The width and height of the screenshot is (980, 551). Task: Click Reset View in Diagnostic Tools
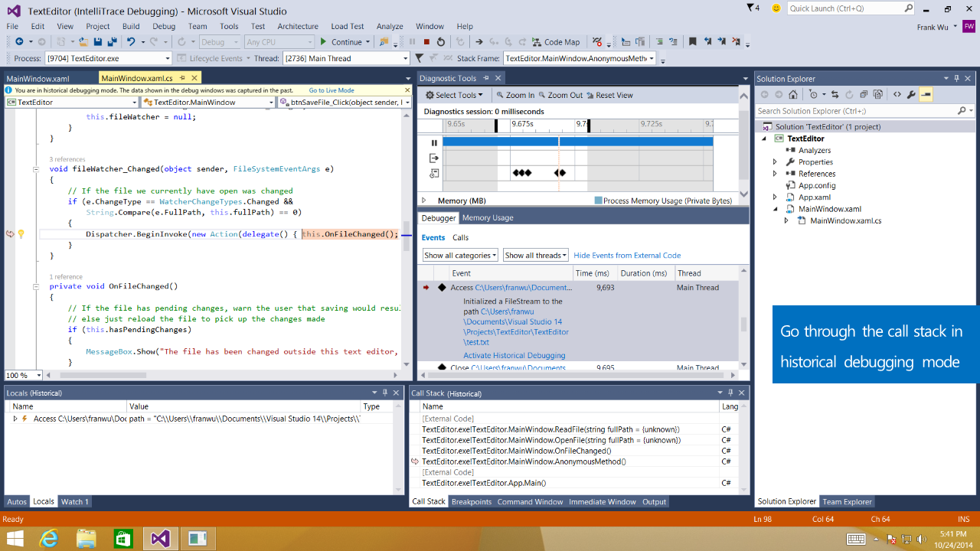tap(609, 95)
